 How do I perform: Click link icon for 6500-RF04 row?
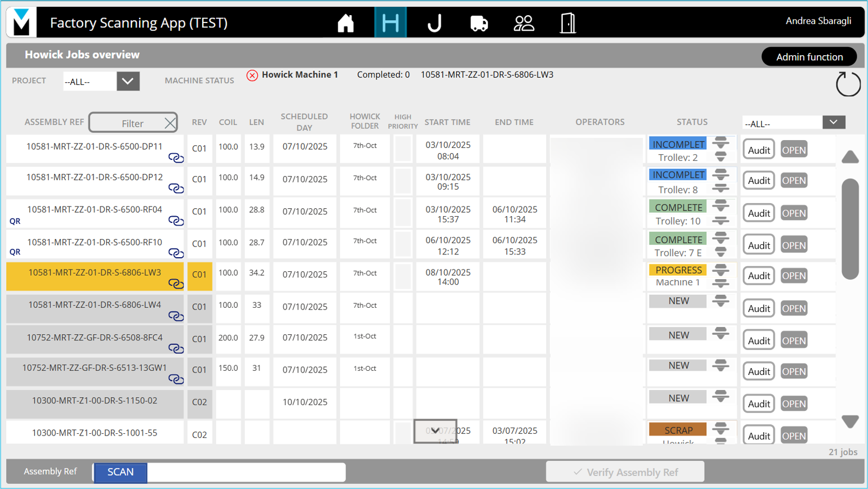coord(176,221)
